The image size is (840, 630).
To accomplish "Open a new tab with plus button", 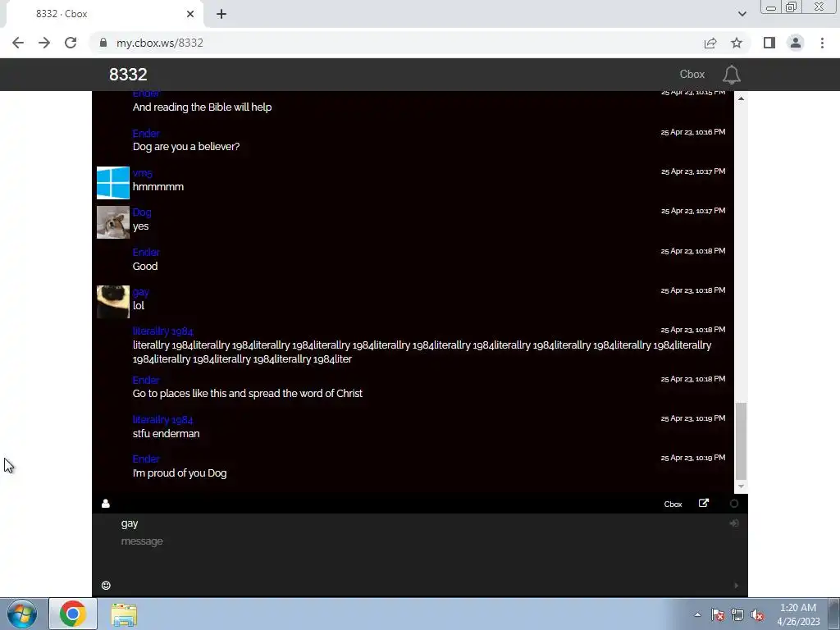I will (221, 14).
